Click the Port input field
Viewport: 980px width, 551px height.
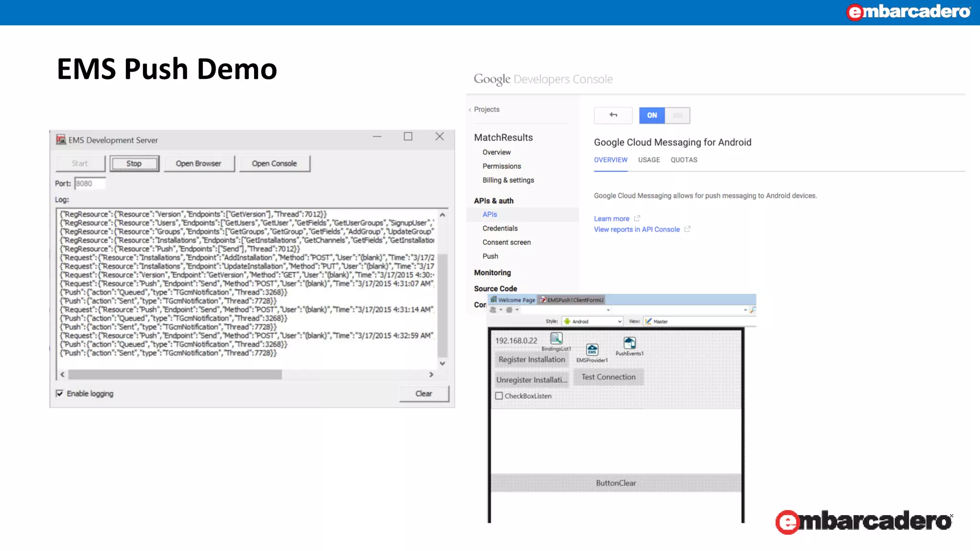(x=90, y=183)
